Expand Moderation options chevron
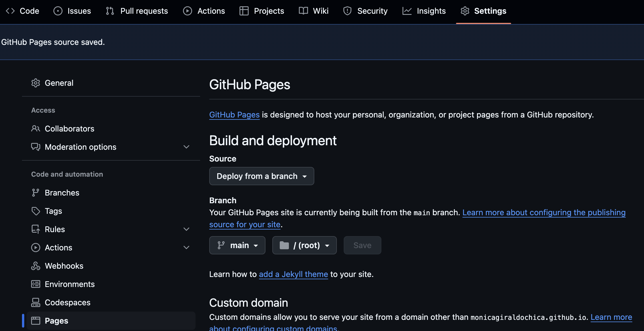The height and width of the screenshot is (331, 644). click(x=186, y=147)
